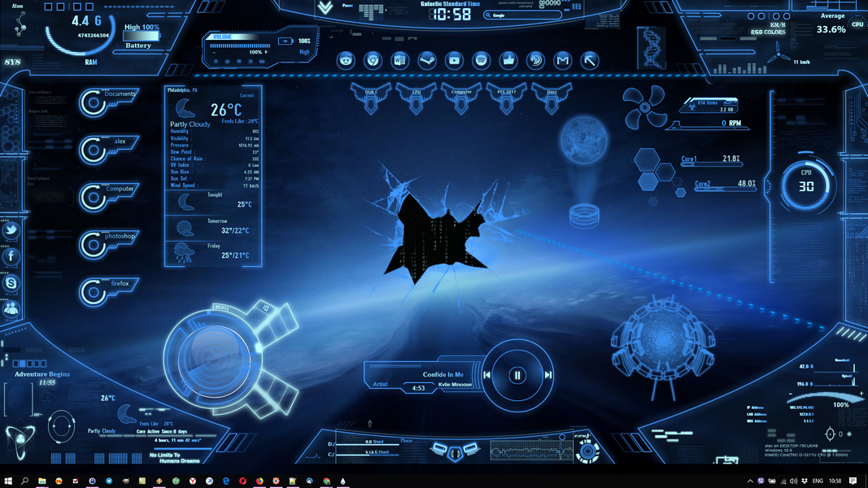Open the Computer winged badge shortcut
The image size is (868, 488).
pyautogui.click(x=461, y=98)
